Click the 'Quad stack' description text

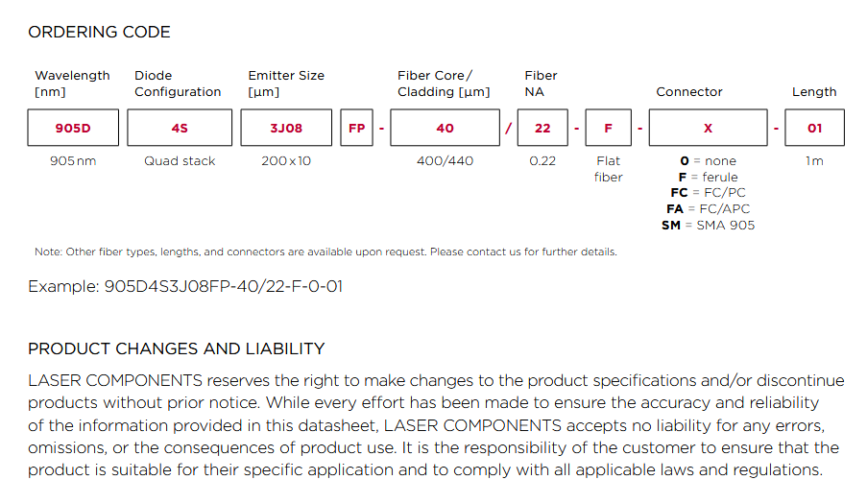[x=180, y=161]
